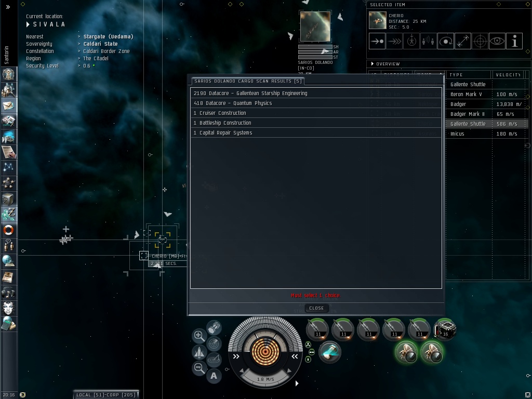
Task: Open the white face mask icon in sidebar
Action: pos(8,308)
